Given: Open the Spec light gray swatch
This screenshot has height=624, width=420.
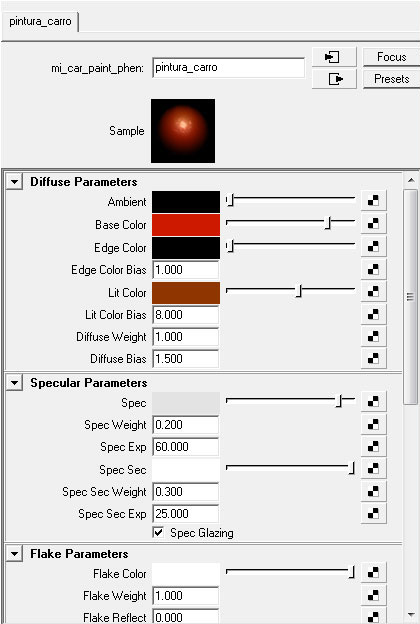Looking at the screenshot, I should tap(186, 403).
